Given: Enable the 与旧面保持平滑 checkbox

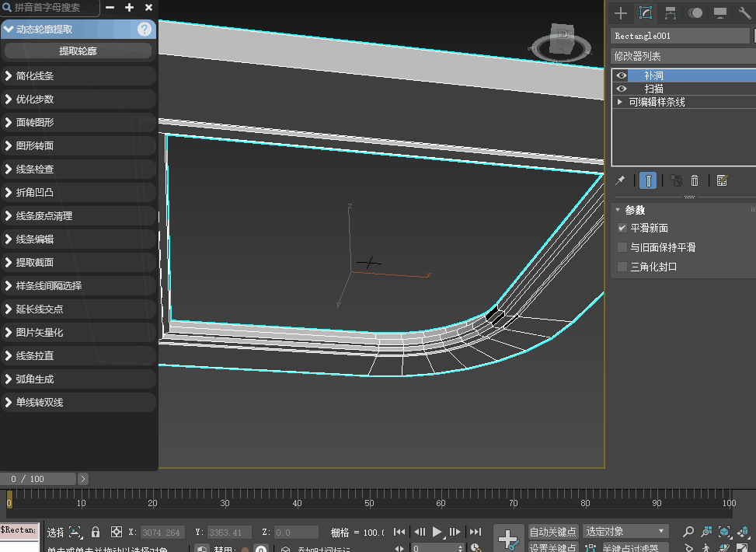Looking at the screenshot, I should pyautogui.click(x=622, y=247).
